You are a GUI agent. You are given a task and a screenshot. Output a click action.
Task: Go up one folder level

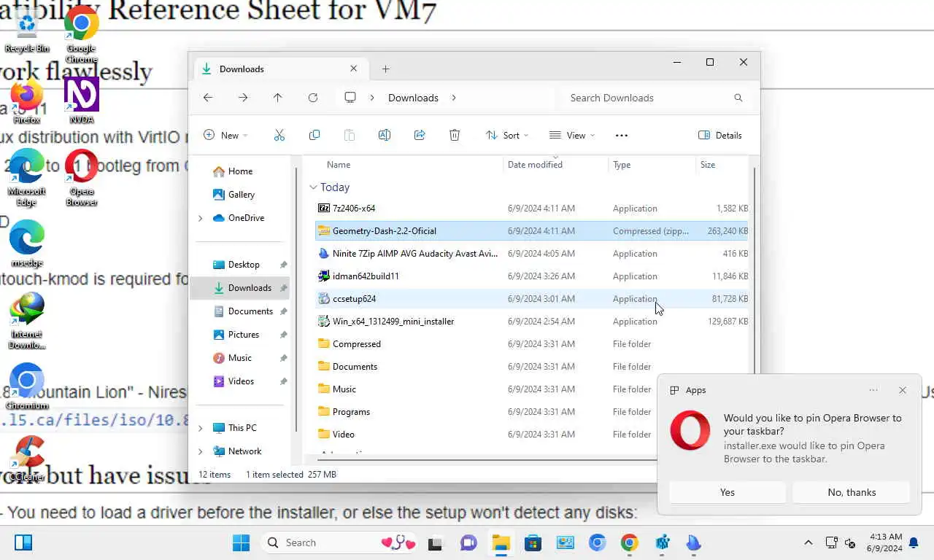click(x=277, y=98)
